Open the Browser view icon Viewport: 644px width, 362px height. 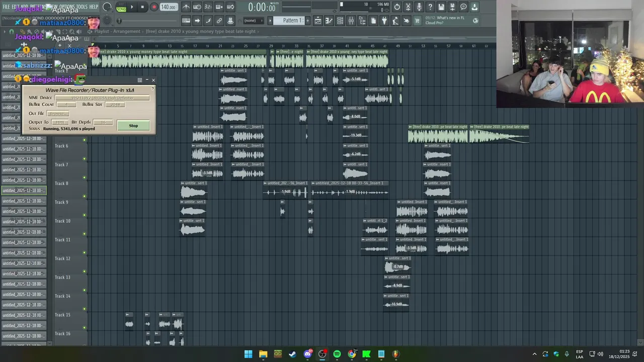point(362,21)
